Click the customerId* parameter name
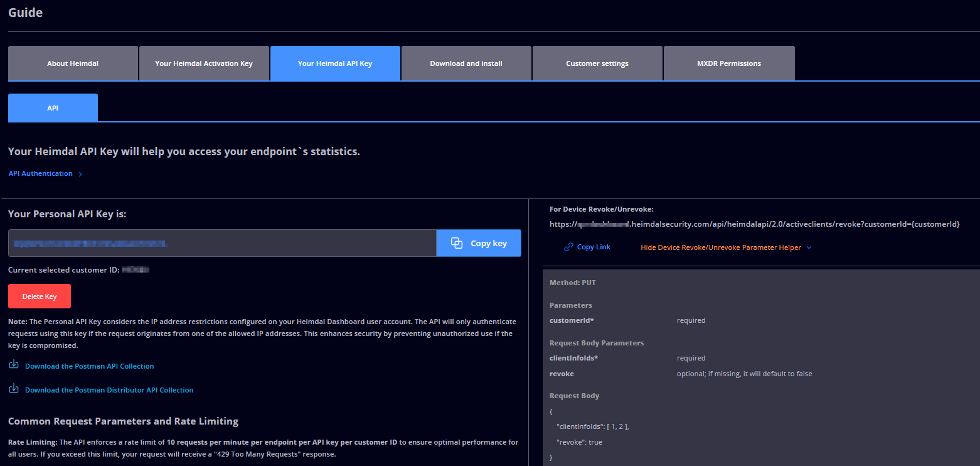 572,320
